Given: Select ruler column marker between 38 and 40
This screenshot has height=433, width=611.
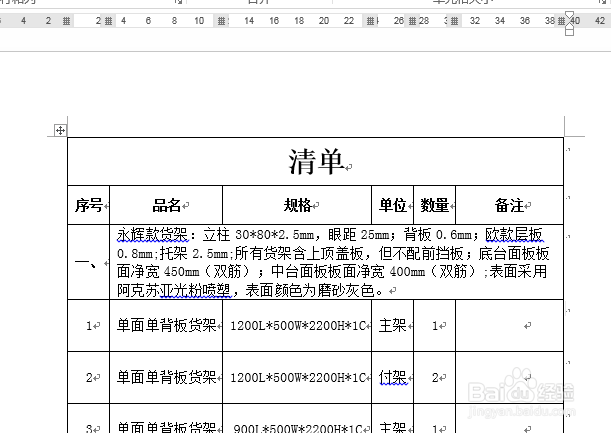Looking at the screenshot, I should [562, 21].
